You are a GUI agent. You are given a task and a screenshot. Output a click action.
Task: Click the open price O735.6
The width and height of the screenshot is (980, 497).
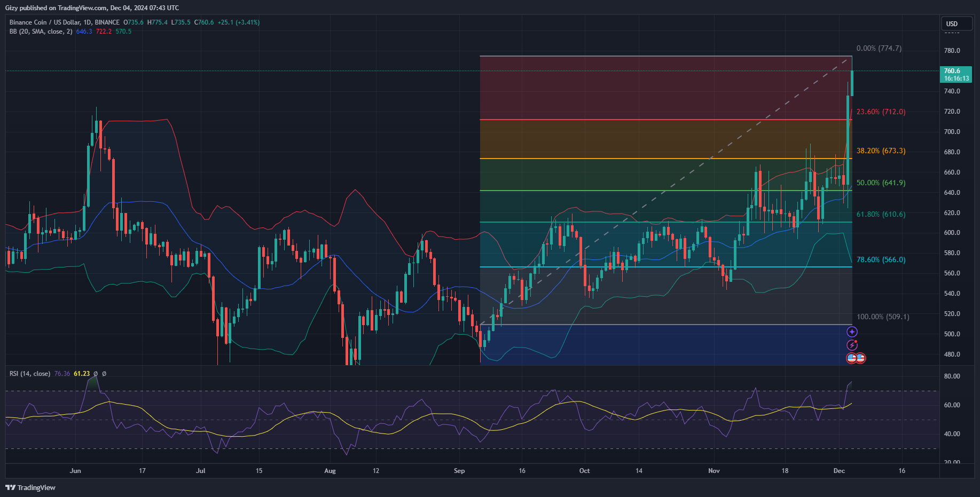134,22
